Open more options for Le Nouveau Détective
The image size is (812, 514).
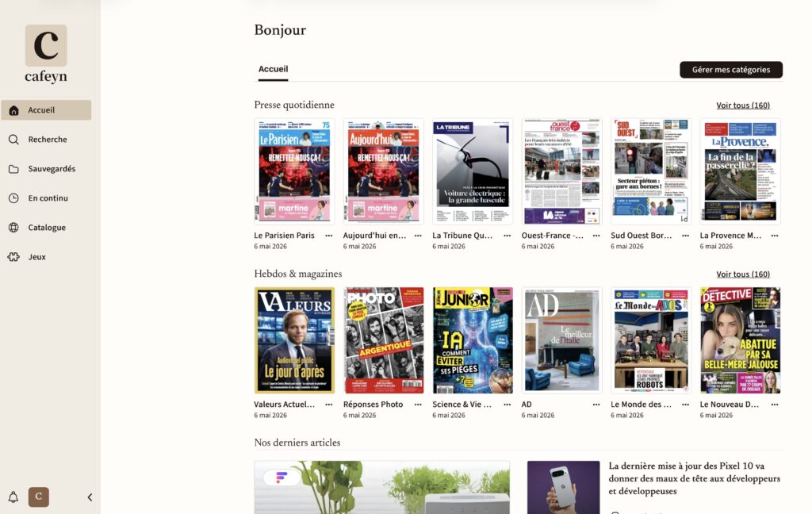pos(775,405)
